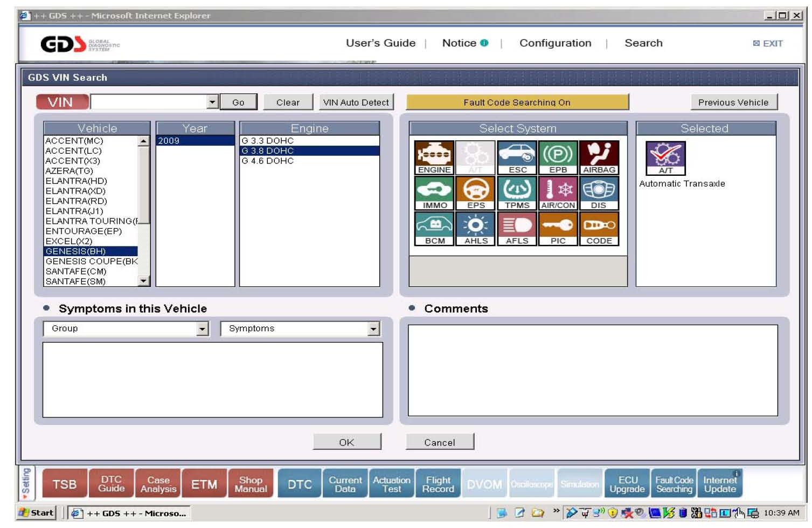The height and width of the screenshot is (528, 812).
Task: Toggle the Fault Code Searching On bar
Action: tap(517, 102)
